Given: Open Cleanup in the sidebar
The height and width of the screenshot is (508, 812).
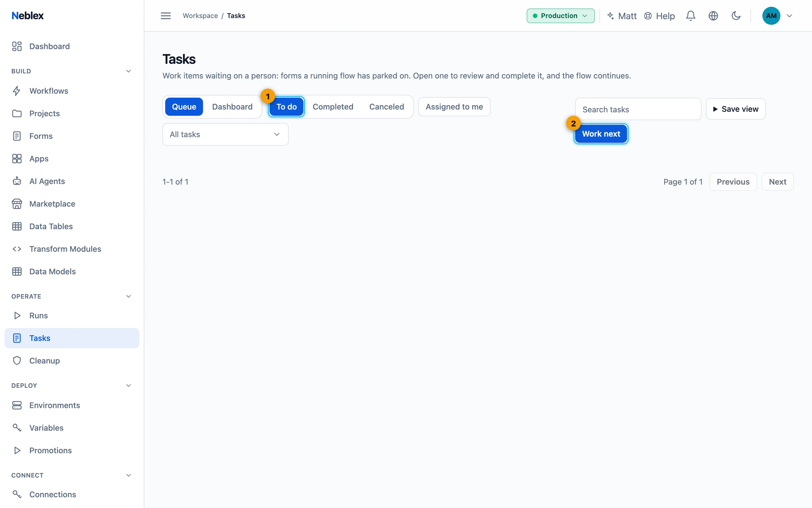Looking at the screenshot, I should pos(72,360).
